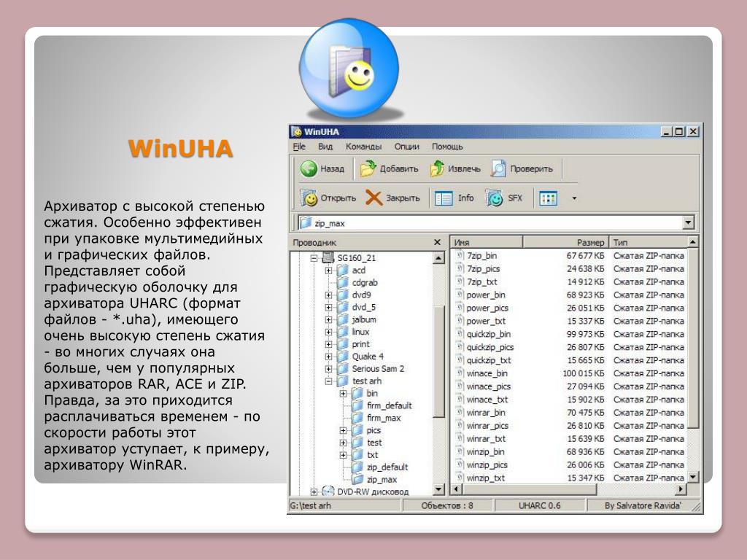Select the cdgrab folder in tree
This screenshot has height=560, width=747.
(x=365, y=283)
